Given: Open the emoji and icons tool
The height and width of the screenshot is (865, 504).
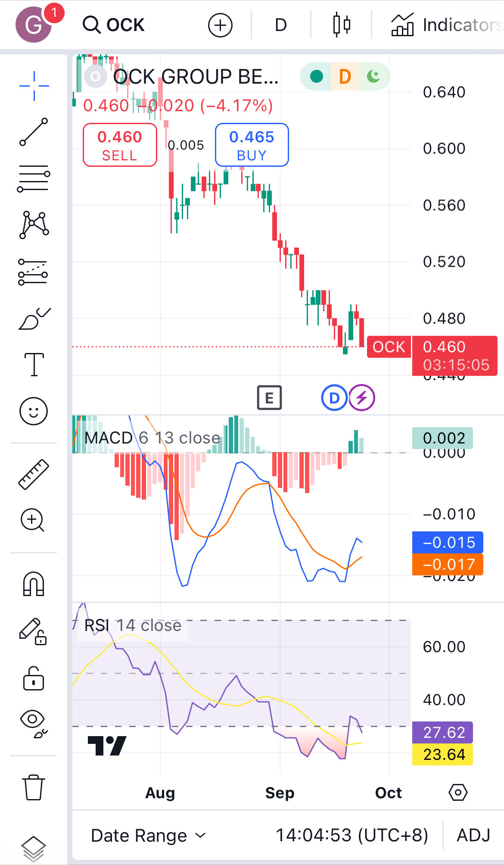Looking at the screenshot, I should click(34, 411).
